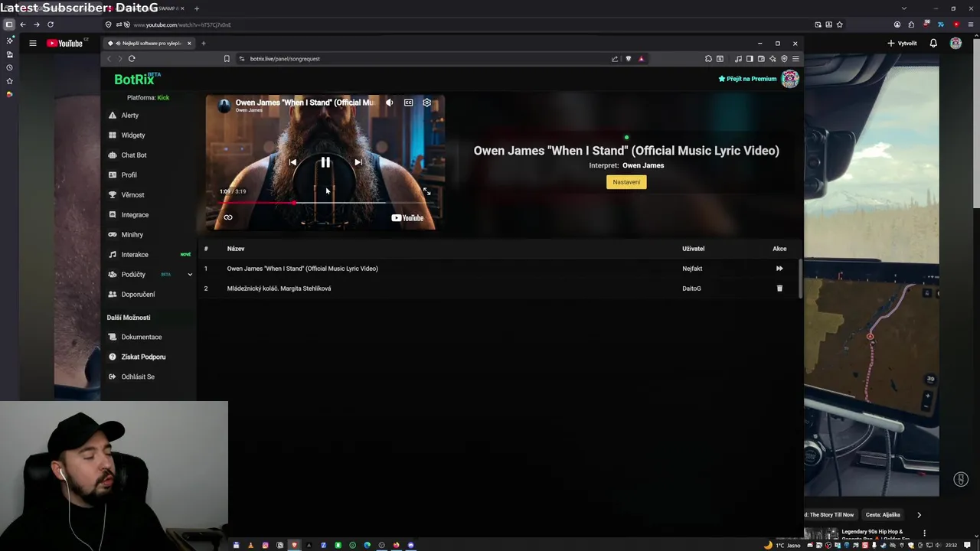
Task: Select the Cesta: Aljaška chip
Action: tap(883, 515)
